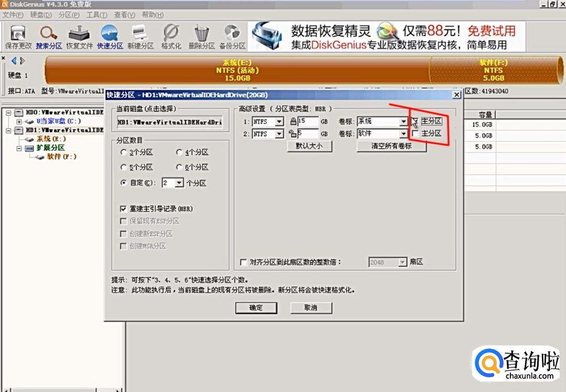Click the New Partition (新建分区) toolbar icon
The image size is (566, 392).
(140, 37)
